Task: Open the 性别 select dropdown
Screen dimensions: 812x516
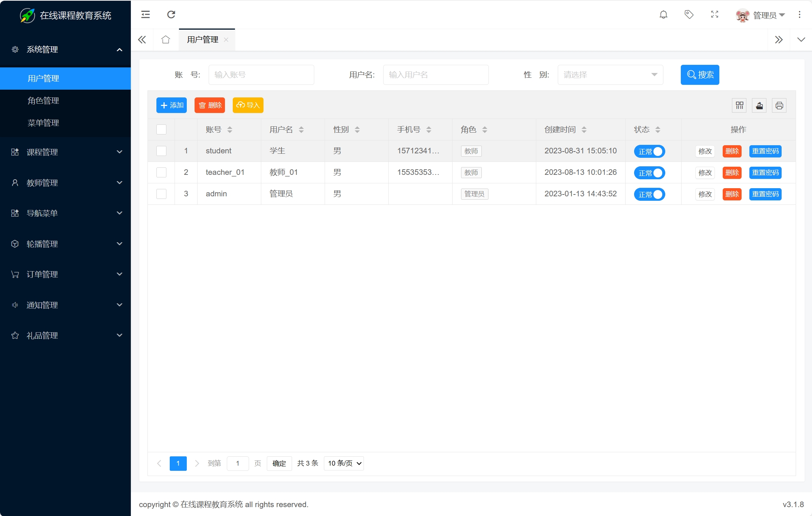Action: click(x=610, y=75)
